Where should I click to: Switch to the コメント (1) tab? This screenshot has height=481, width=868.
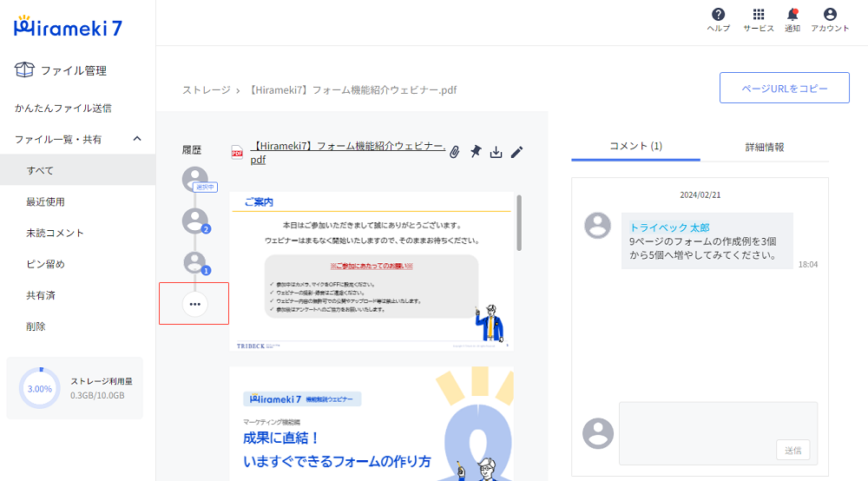635,146
